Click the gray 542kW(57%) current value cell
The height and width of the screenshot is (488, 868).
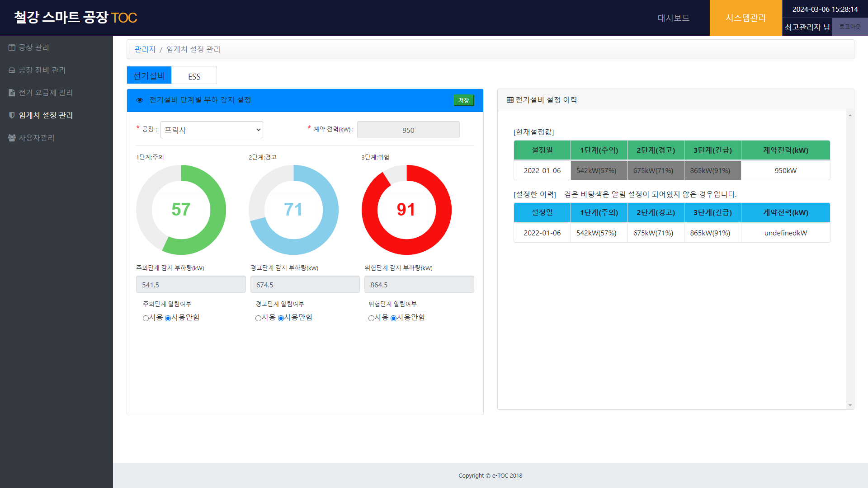click(x=599, y=170)
